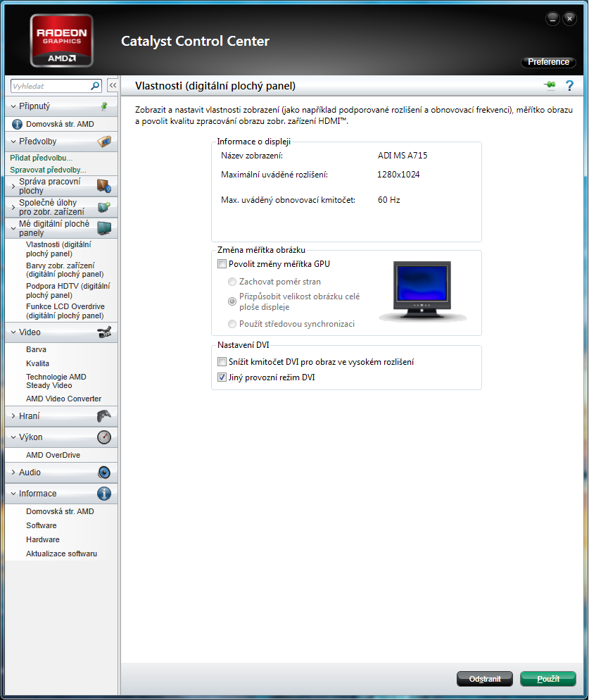Screen dimensions: 589x700
Task: Collapse the Informace section
Action: click(x=13, y=493)
